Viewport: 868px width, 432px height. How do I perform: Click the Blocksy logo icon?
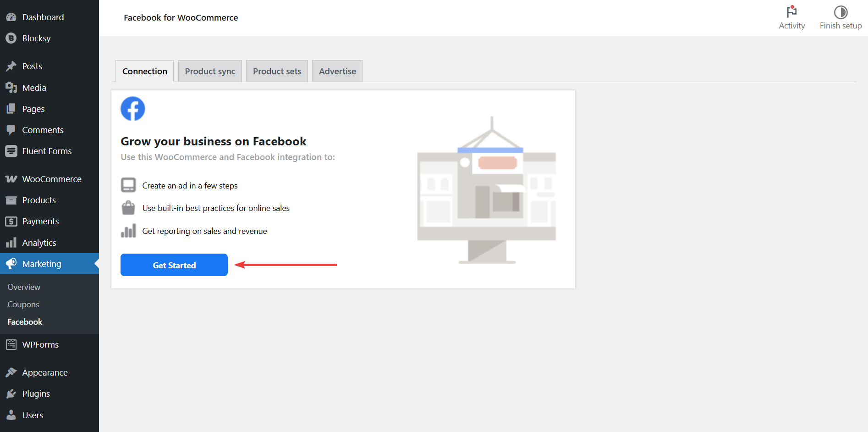point(11,38)
